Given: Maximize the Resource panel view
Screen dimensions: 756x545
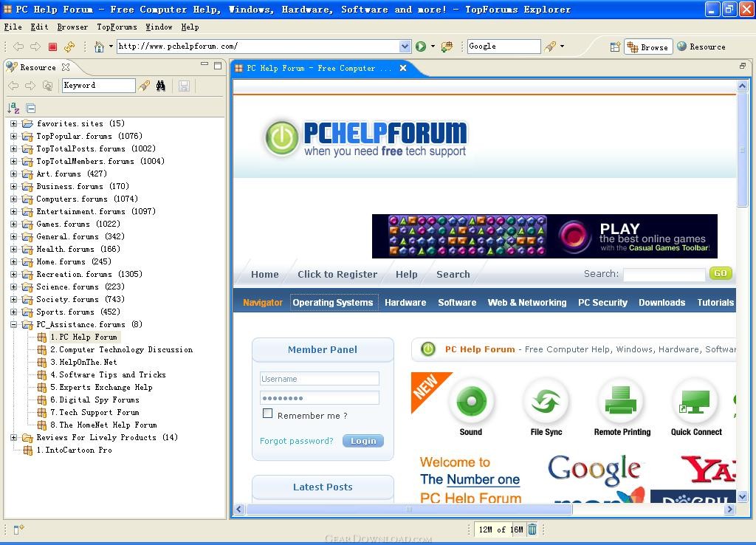Looking at the screenshot, I should tap(218, 65).
